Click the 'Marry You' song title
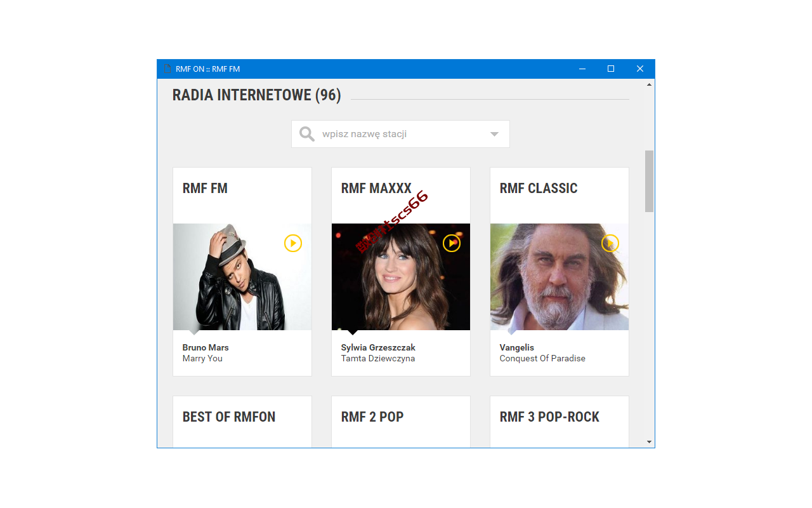Image resolution: width=812 pixels, height=508 pixels. click(x=202, y=358)
